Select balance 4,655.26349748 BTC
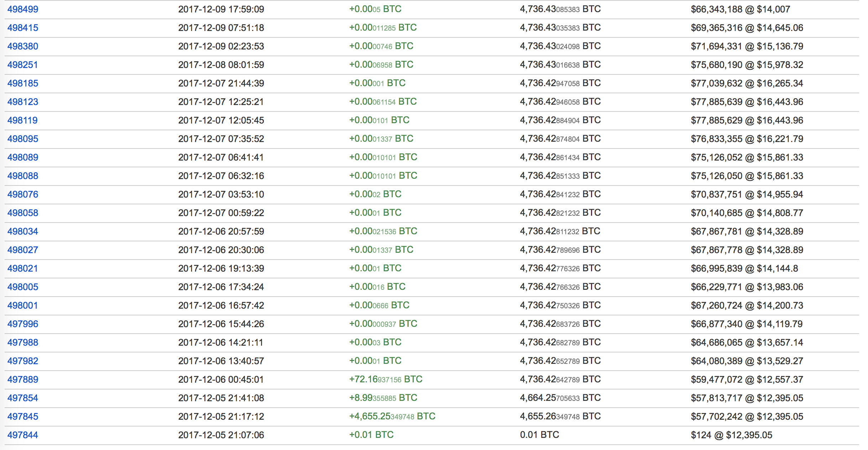 click(x=560, y=416)
